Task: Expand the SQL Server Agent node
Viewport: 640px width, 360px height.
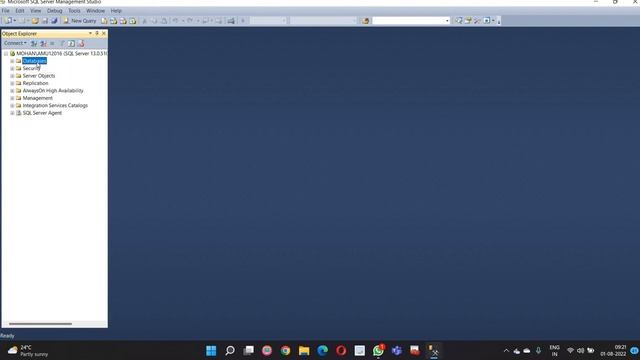Action: [12, 113]
